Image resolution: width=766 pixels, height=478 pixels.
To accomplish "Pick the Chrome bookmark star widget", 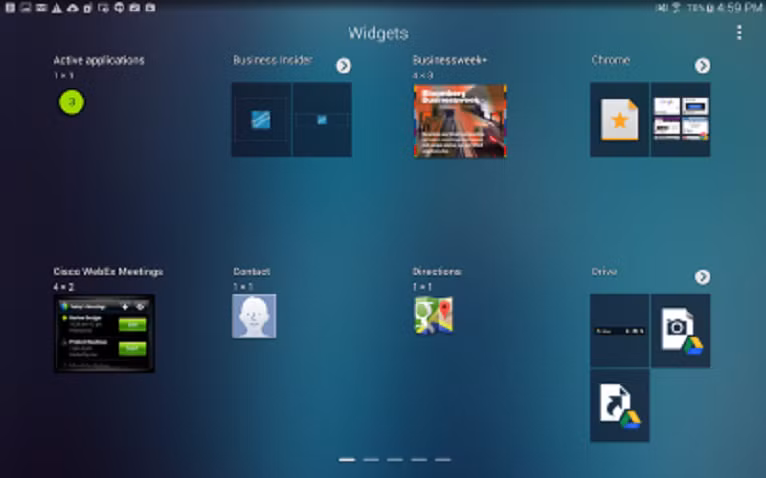I will pyautogui.click(x=620, y=120).
